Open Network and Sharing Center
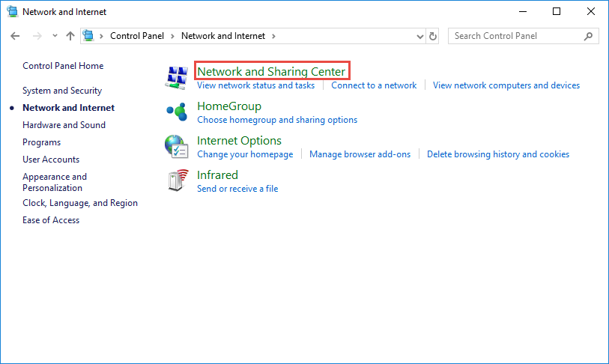Viewport: 609px width, 364px height. pyautogui.click(x=271, y=71)
